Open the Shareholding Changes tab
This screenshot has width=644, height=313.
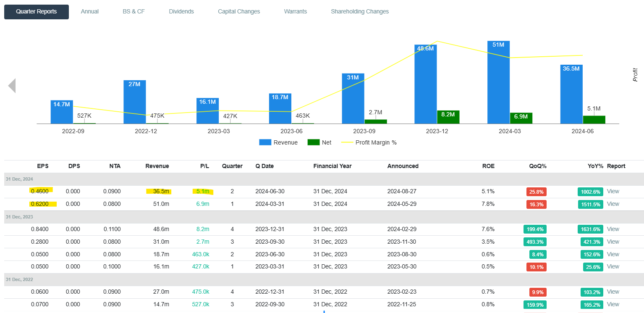[360, 12]
